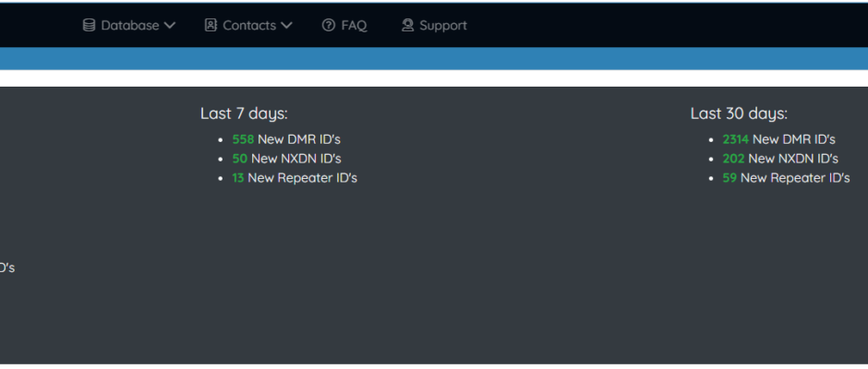Viewport: 868px width, 369px height.
Task: Open the Contacts menu label
Action: 249,26
